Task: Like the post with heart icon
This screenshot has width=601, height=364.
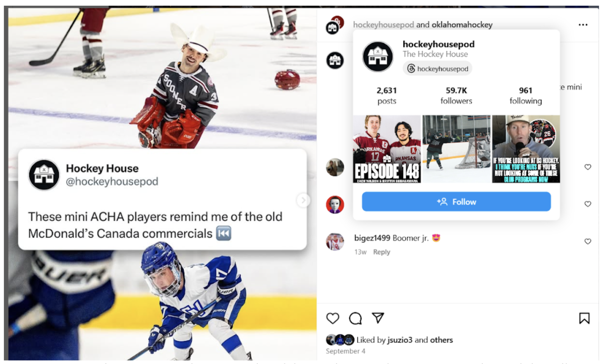Action: click(x=332, y=318)
